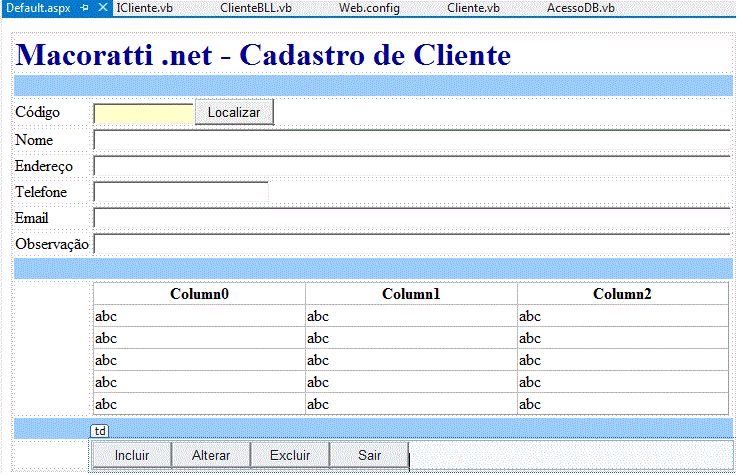
Task: Open the Cliente.vb tab
Action: (473, 8)
